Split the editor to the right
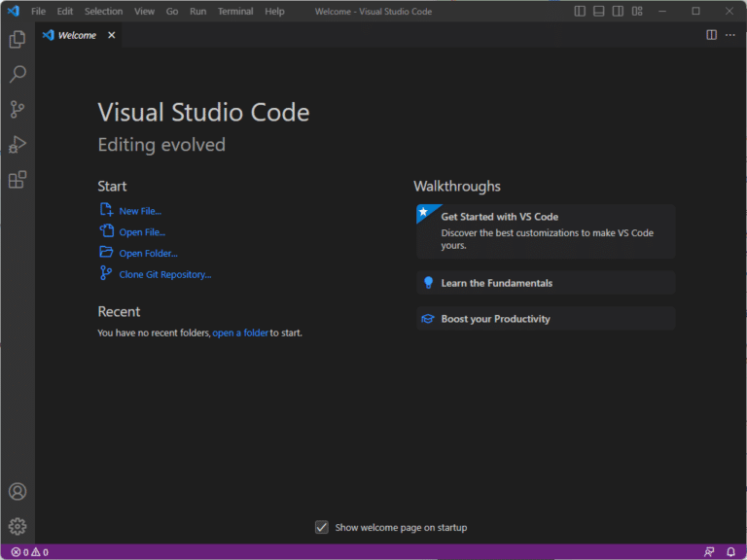 711,35
